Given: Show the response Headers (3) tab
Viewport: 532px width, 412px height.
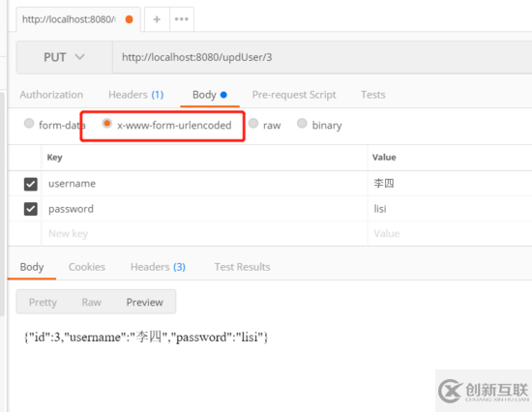Looking at the screenshot, I should (x=158, y=267).
